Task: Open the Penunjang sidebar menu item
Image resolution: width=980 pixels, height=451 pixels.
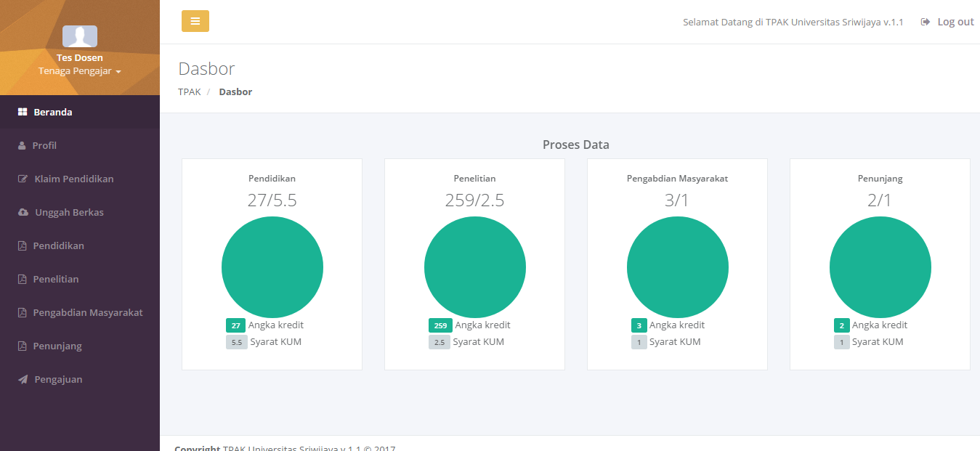Action: (x=80, y=346)
